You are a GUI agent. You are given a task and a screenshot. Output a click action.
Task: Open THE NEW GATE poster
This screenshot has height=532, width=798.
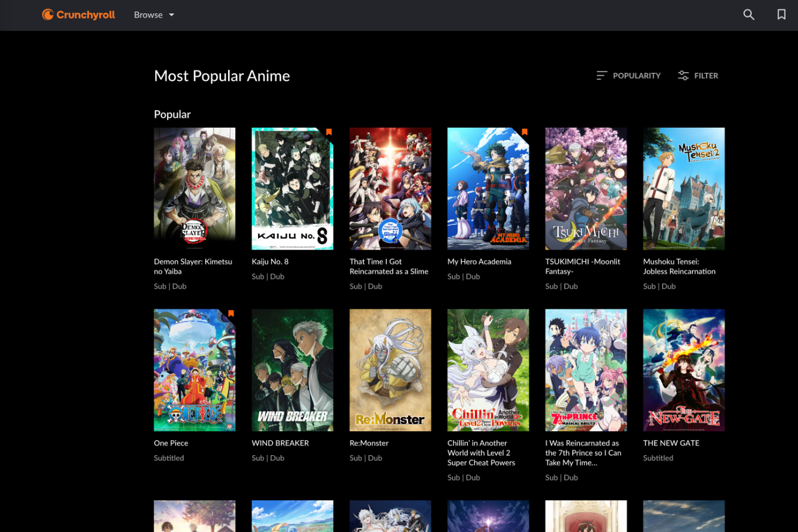click(684, 370)
